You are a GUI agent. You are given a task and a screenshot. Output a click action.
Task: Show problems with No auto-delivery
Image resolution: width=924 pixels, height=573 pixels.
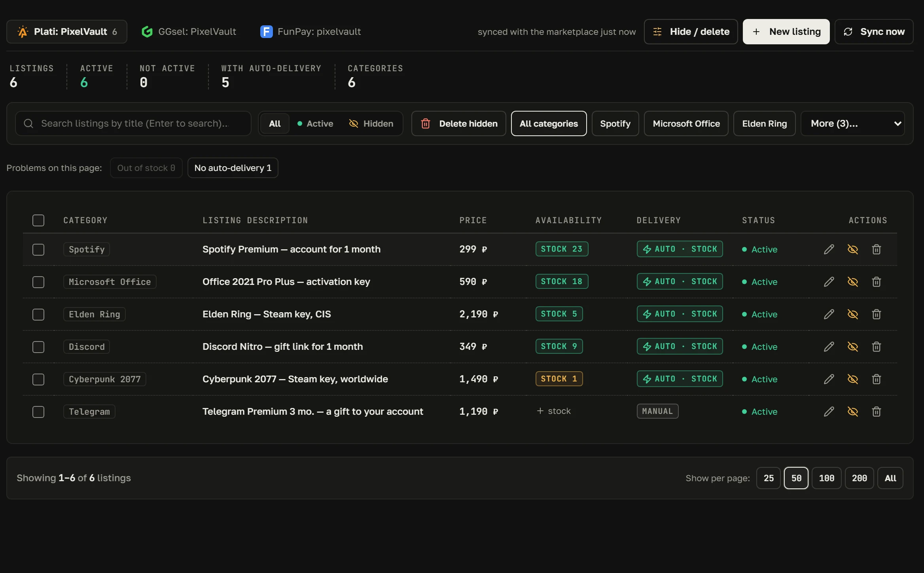[x=233, y=168]
